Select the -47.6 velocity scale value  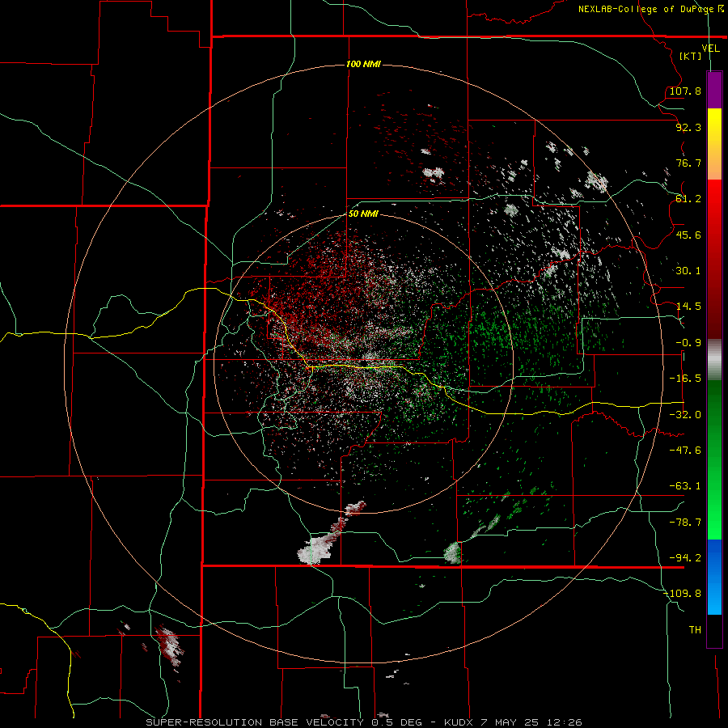click(x=685, y=451)
